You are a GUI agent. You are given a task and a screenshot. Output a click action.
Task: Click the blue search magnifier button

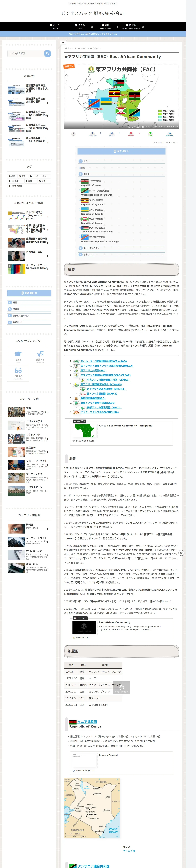tap(47, 53)
